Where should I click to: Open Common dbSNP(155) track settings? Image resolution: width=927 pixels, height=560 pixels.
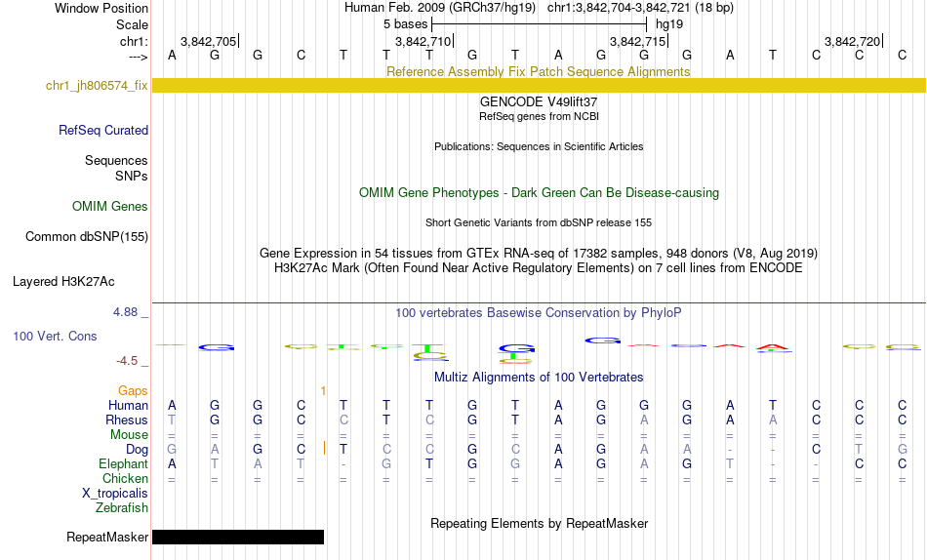pos(87,236)
